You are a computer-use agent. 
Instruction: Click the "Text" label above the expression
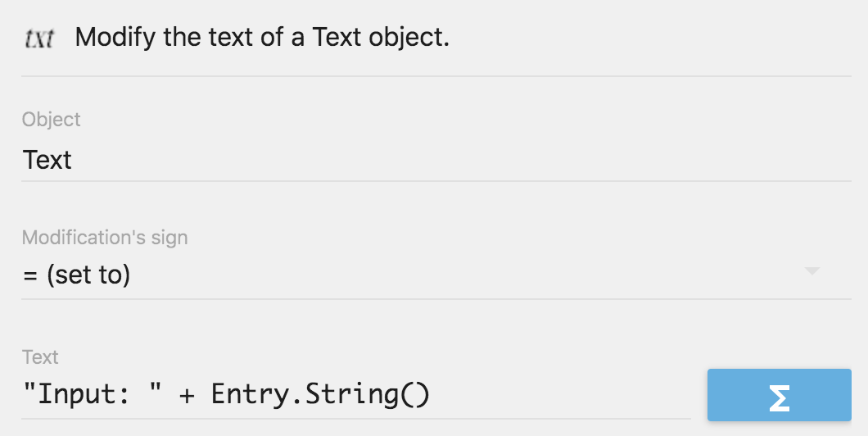40,357
